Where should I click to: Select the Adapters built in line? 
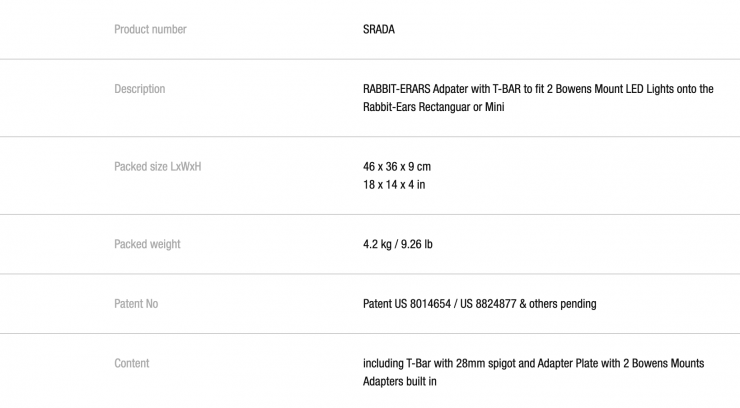(x=400, y=381)
